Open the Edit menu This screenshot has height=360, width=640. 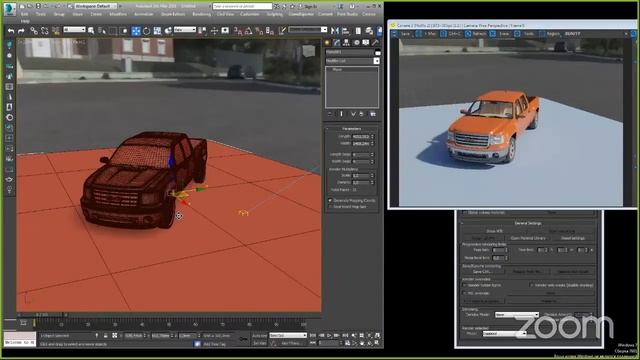[24, 14]
